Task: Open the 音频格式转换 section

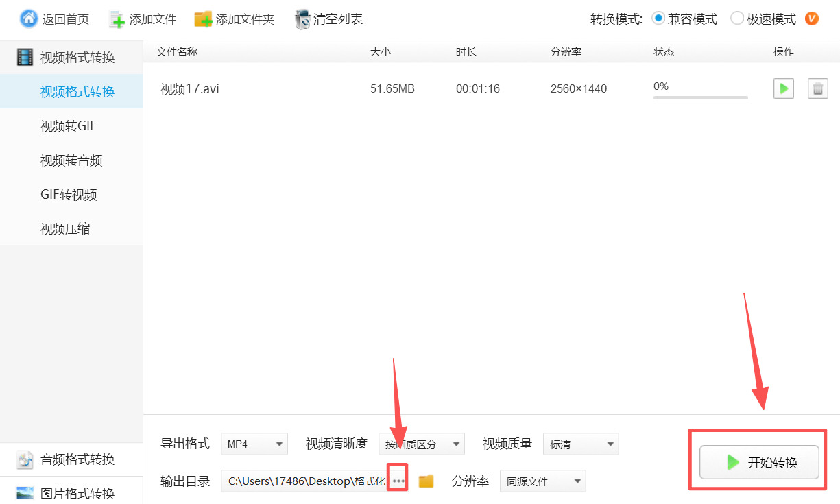Action: 71,459
